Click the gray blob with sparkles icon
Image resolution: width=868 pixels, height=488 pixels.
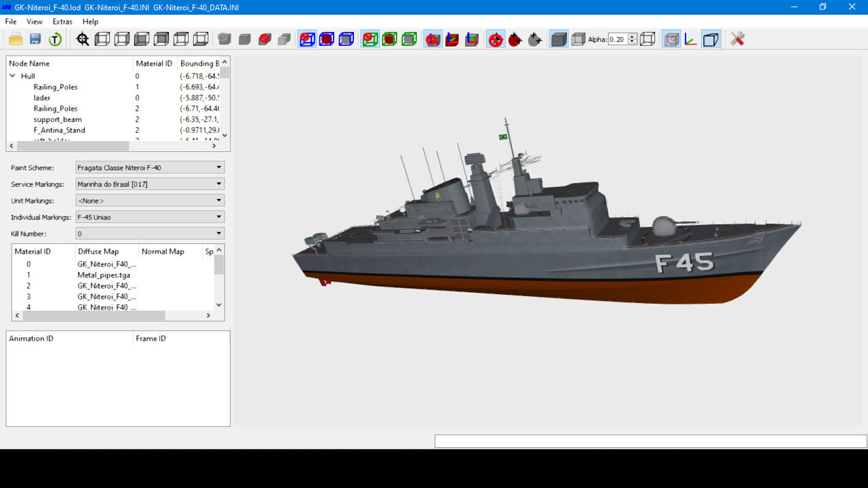535,39
